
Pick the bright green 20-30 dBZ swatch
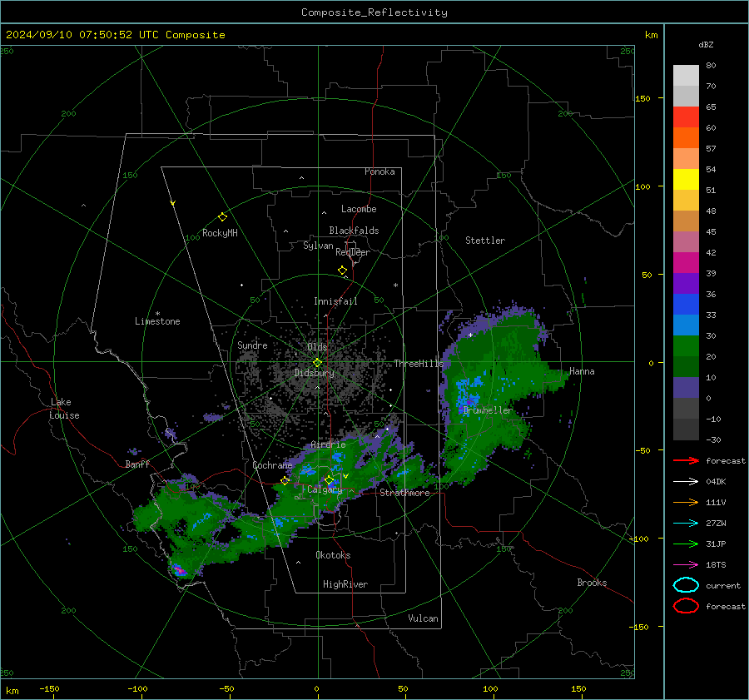(686, 346)
